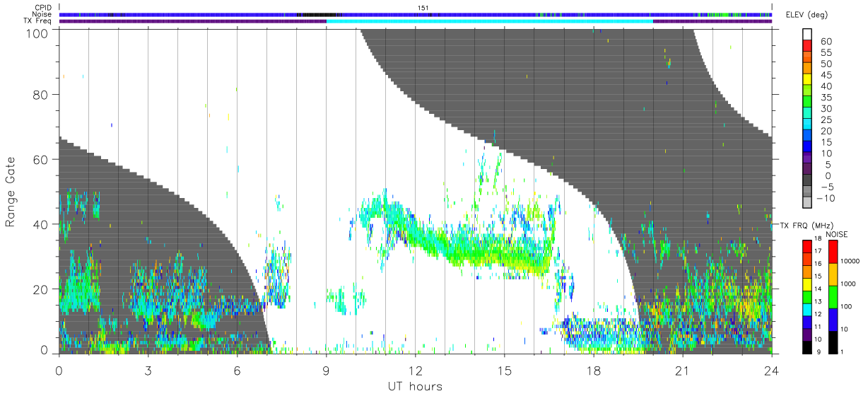The height and width of the screenshot is (401, 868).
Task: Pick the blue 10–15 degree elevation swatch
Action: [x=808, y=147]
